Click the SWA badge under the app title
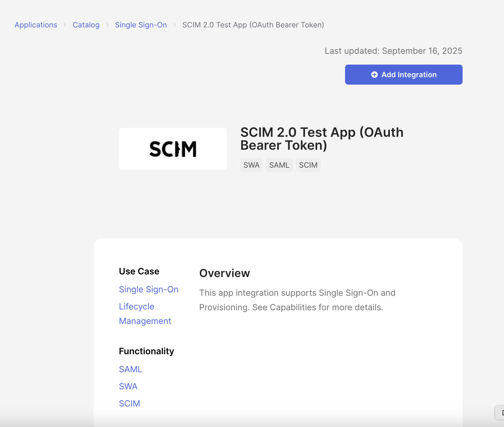 click(x=251, y=165)
